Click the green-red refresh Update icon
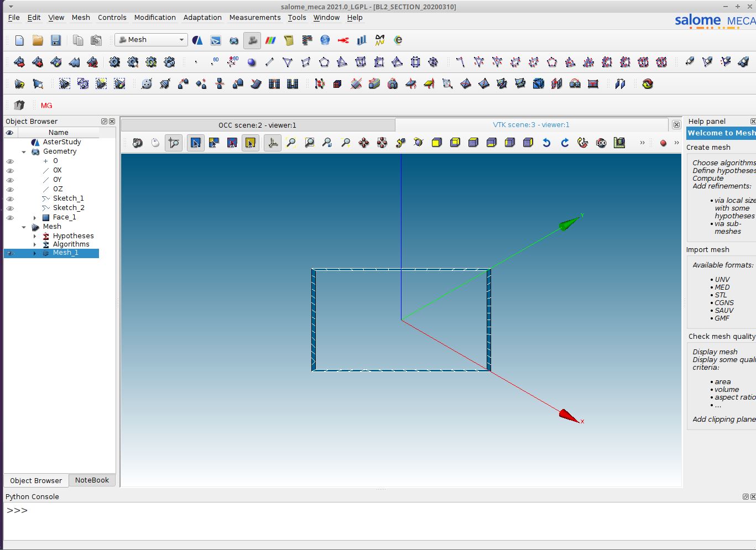The height and width of the screenshot is (550, 756). tap(648, 84)
